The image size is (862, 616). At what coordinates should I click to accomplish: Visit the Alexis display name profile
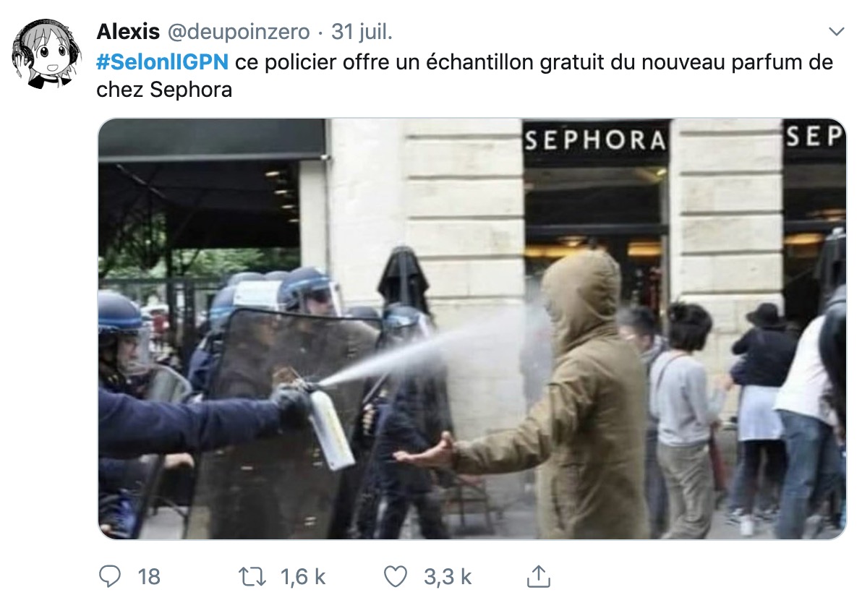128,32
